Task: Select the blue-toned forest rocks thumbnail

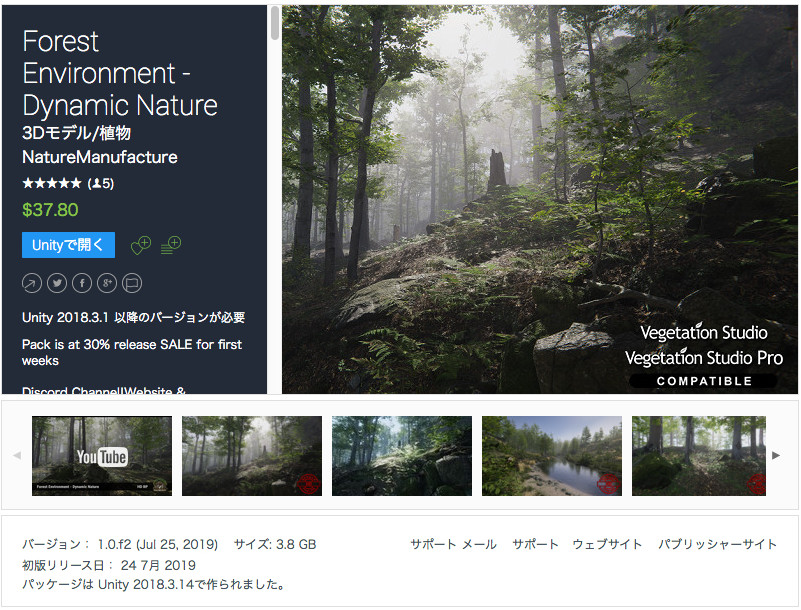Action: point(402,456)
